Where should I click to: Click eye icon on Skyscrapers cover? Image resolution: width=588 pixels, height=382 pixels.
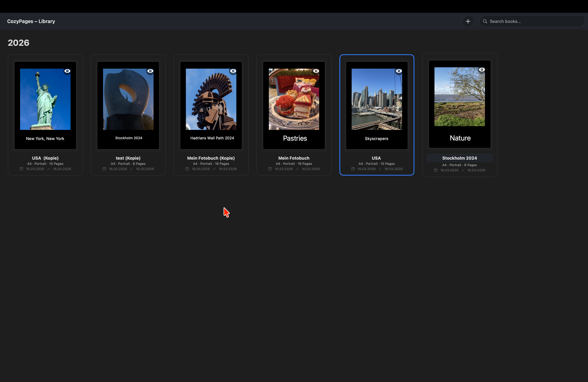tap(399, 71)
